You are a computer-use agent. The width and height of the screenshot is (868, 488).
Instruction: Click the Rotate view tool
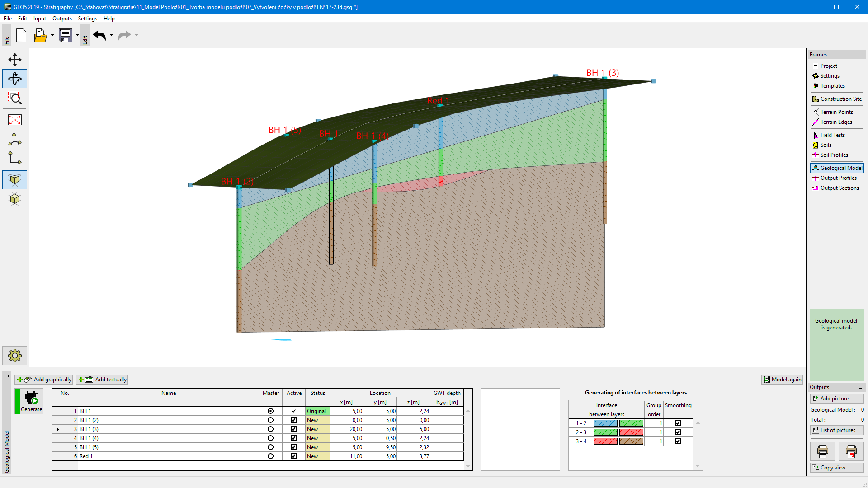click(x=14, y=78)
